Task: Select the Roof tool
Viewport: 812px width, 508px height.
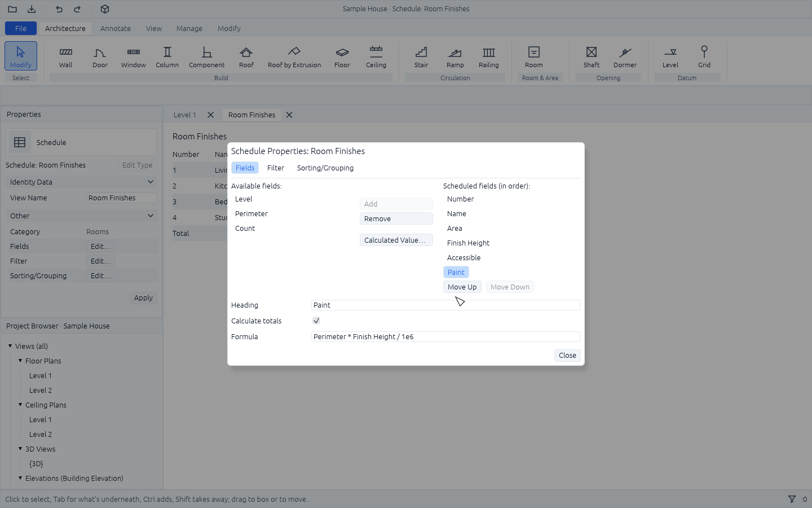Action: point(246,56)
